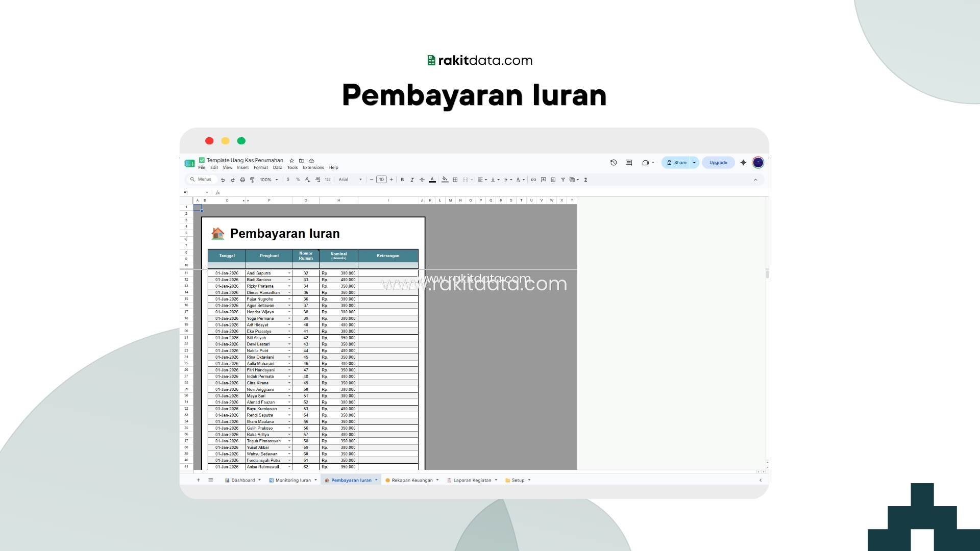Switch to the Dashboard sheet tab
Image resolution: width=980 pixels, height=551 pixels.
coord(243,480)
